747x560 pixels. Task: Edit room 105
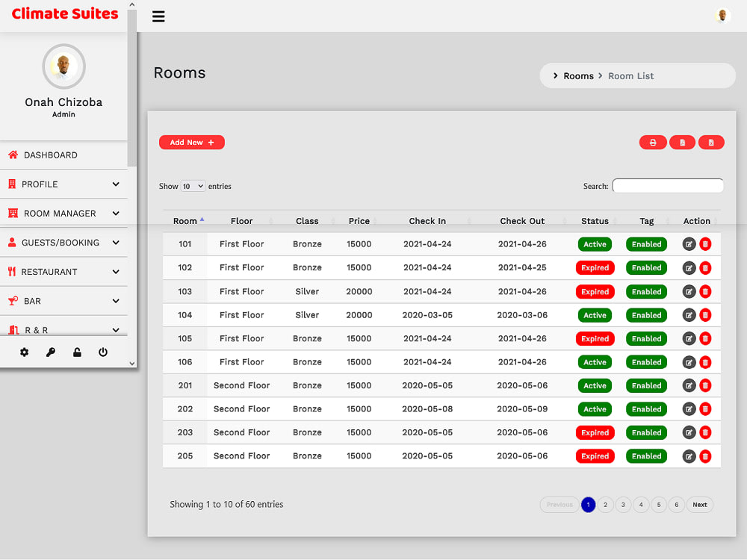[689, 338]
